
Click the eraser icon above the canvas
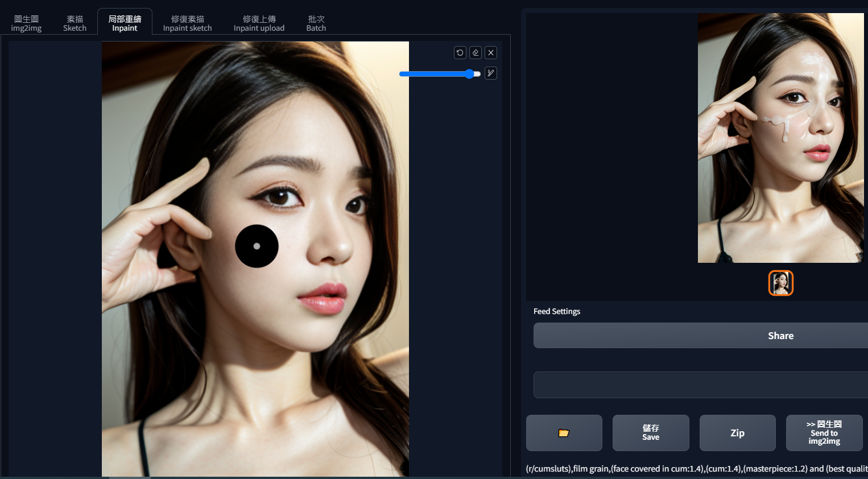(476, 53)
